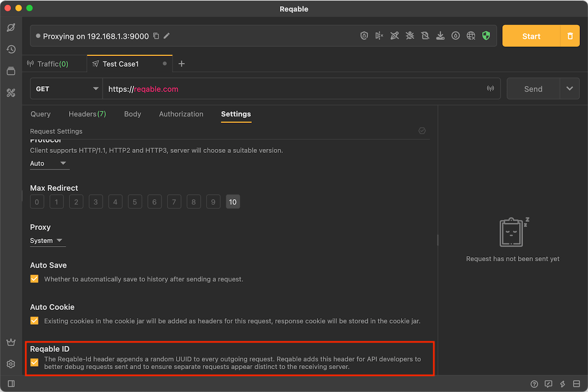This screenshot has width=588, height=392.
Task: Click the 'Proxying on 192.168.1.3:9000' text
Action: click(x=96, y=36)
